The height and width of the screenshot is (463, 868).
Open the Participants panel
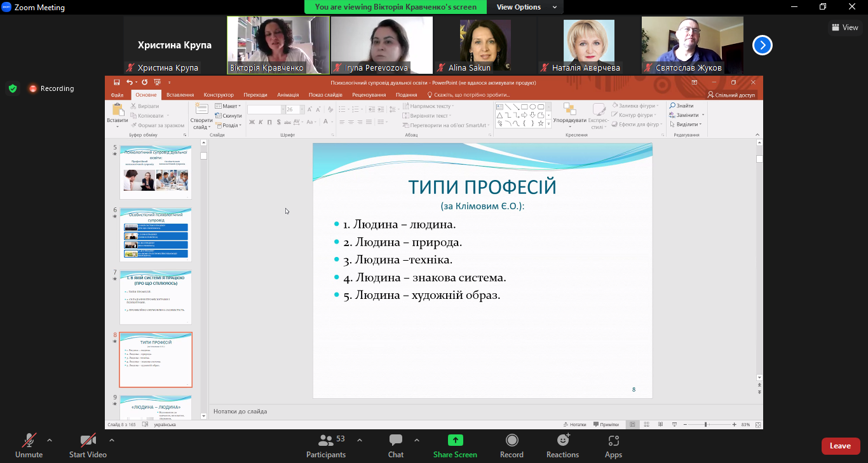(x=326, y=445)
